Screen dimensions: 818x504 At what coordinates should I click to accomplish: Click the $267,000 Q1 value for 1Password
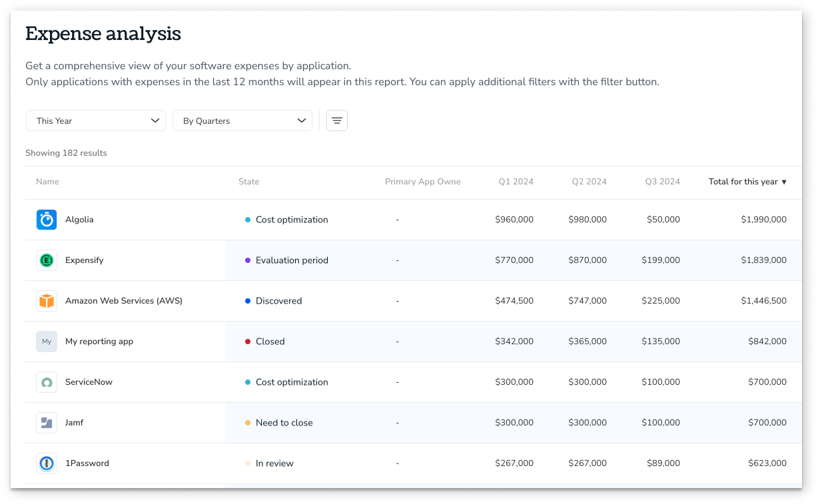514,463
